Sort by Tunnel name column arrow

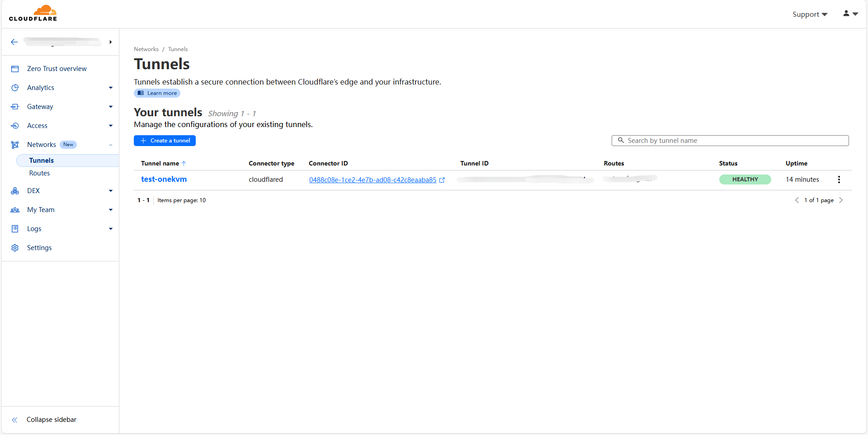click(184, 163)
